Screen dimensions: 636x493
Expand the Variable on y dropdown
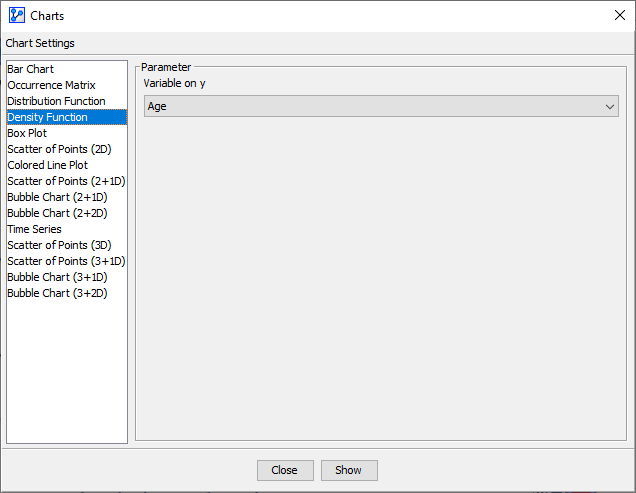381,106
